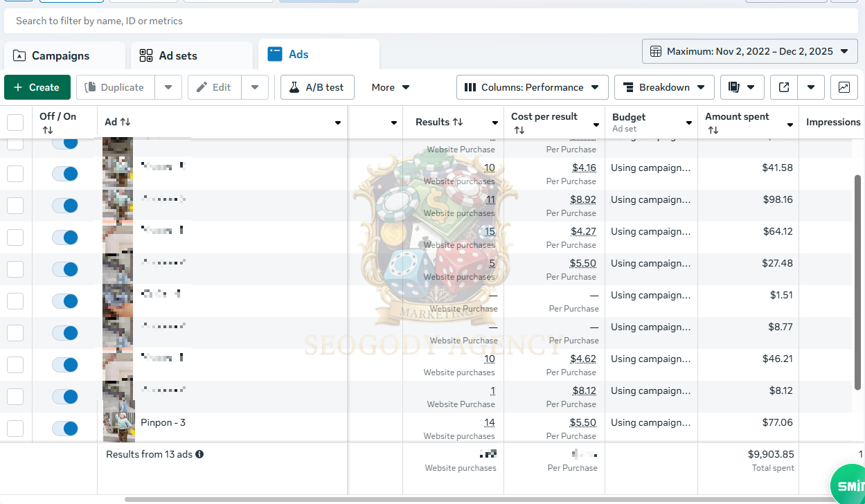The image size is (865, 504).
Task: Click the Pinpon - 3 ad name
Action: tap(163, 422)
